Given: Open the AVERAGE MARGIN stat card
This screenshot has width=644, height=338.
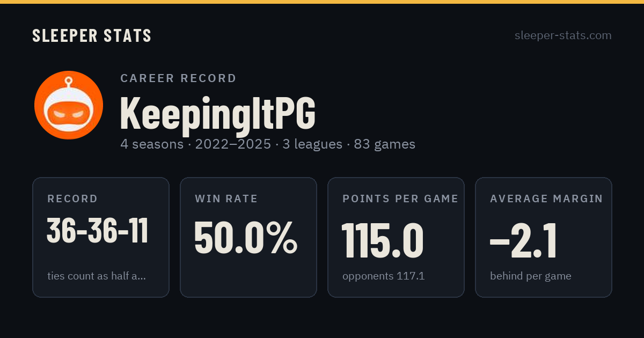Looking at the screenshot, I should (x=544, y=237).
